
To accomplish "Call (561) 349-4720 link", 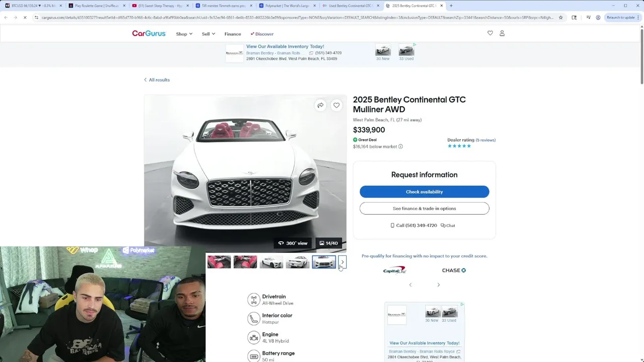I will pyautogui.click(x=414, y=225).
